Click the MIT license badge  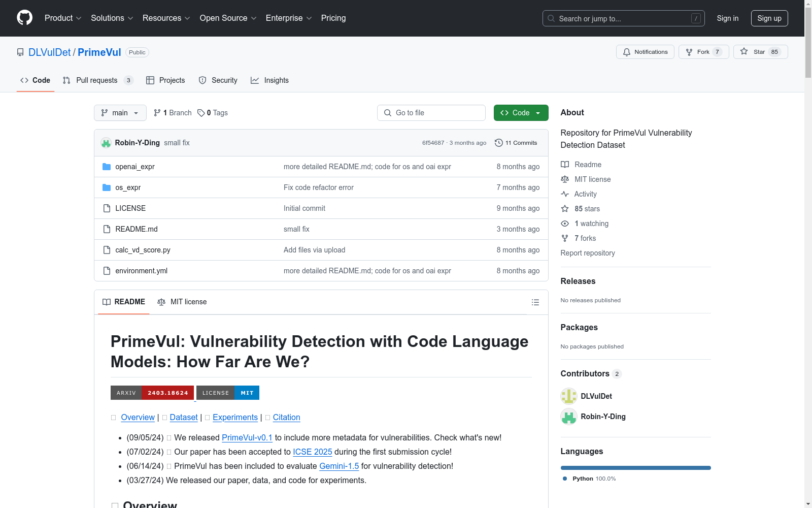(x=228, y=393)
